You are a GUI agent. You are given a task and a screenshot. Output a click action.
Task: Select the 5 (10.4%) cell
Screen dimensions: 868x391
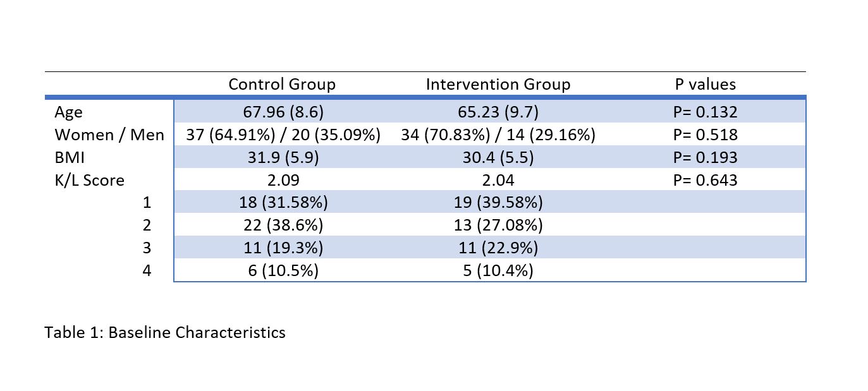point(498,271)
